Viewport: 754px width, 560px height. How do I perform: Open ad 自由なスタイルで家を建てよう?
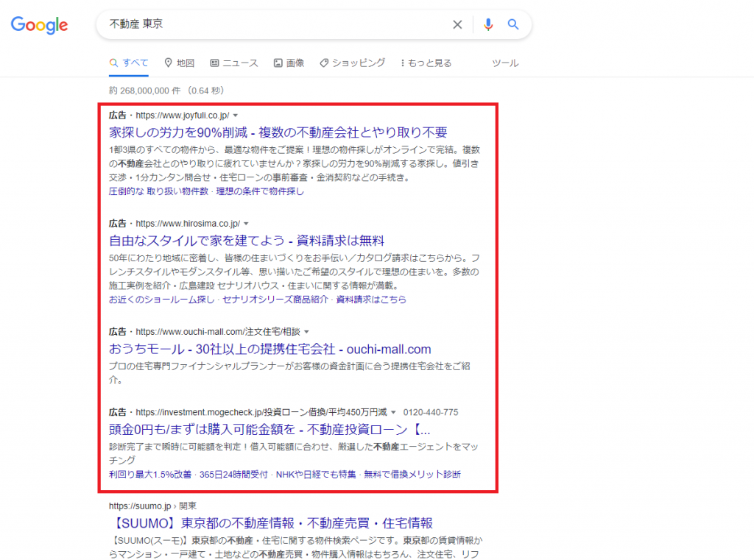[x=247, y=241]
